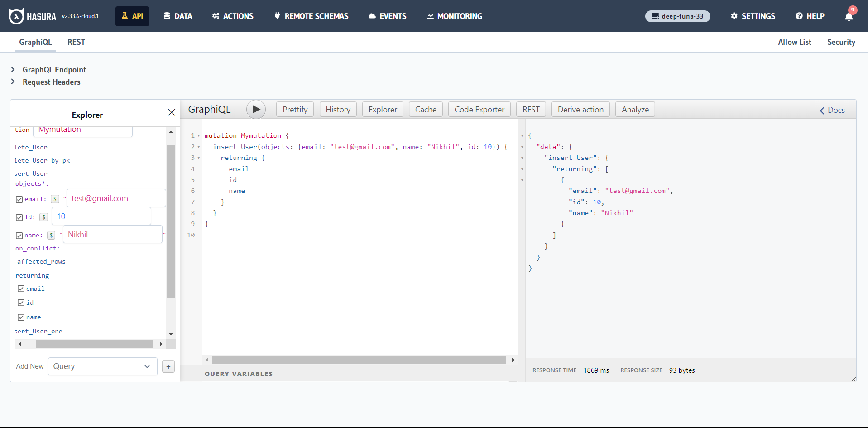Switch to the REST sub-tab
This screenshot has height=428, width=868.
pyautogui.click(x=76, y=42)
